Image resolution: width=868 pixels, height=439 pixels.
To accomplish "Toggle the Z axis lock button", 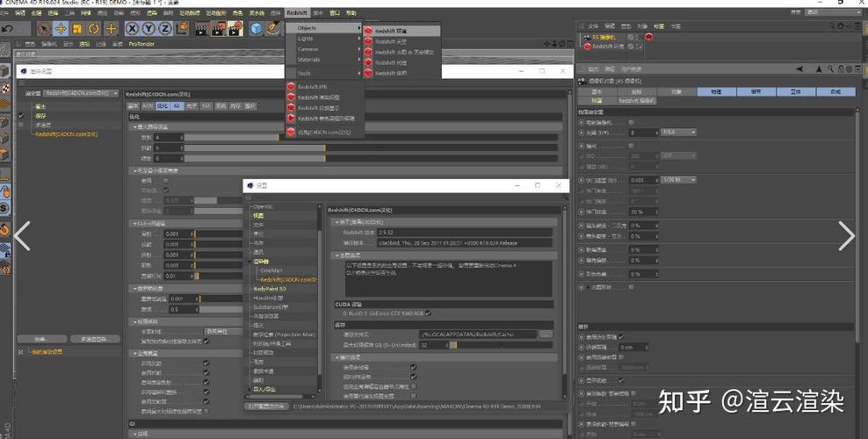I will point(165,29).
